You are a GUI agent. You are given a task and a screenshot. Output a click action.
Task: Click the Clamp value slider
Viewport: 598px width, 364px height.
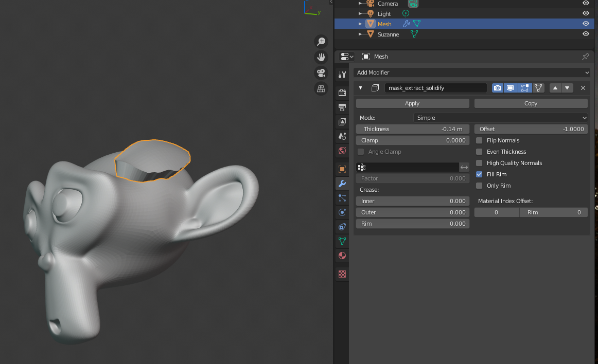(412, 140)
